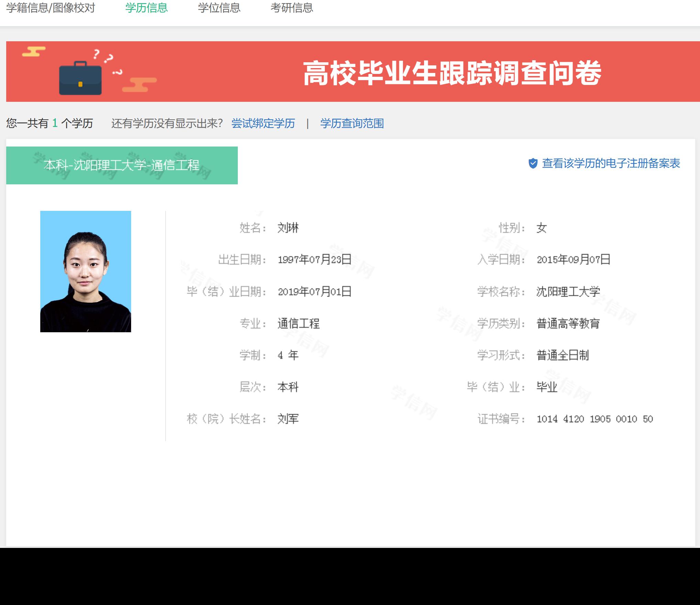Open the 学籍信息/图像校对 tab
Image resolution: width=700 pixels, height=605 pixels.
[x=51, y=8]
